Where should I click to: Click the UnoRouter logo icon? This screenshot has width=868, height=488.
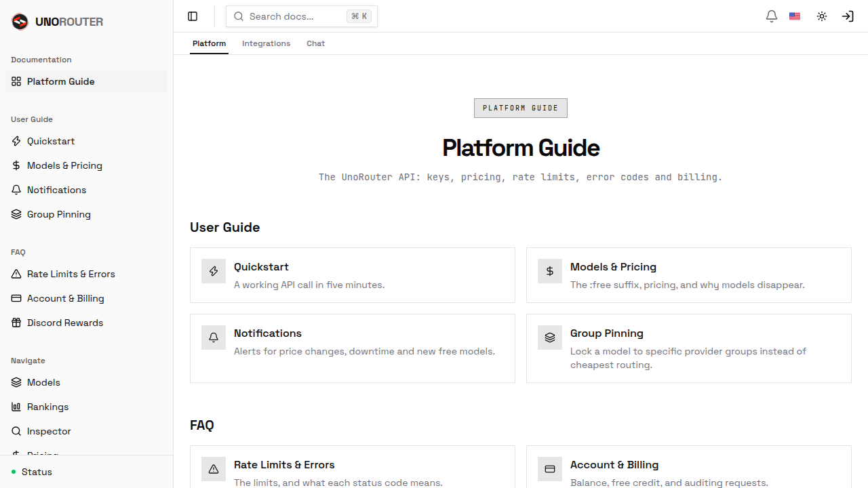tap(20, 22)
